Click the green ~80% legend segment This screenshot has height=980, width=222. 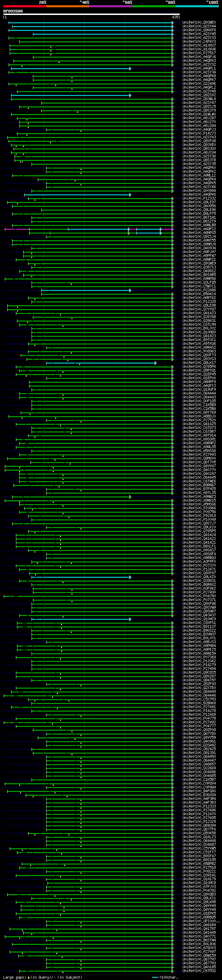click(x=154, y=6)
